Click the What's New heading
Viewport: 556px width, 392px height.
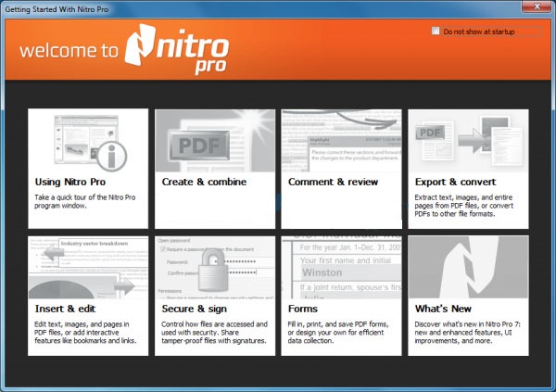click(x=443, y=309)
